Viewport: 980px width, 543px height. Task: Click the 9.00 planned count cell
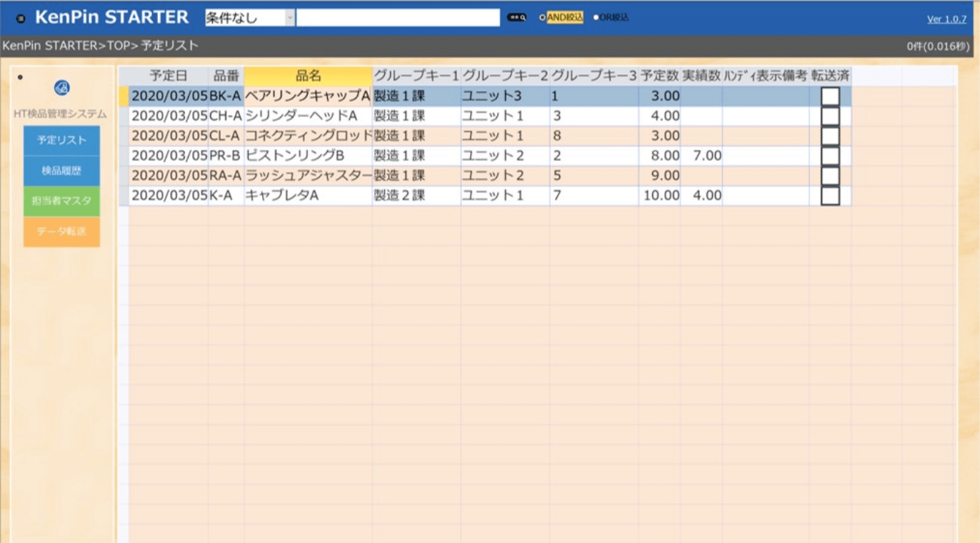[659, 176]
